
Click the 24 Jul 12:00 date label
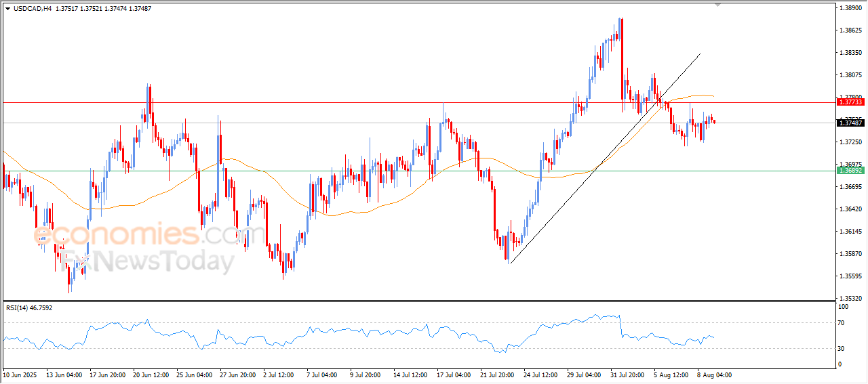pos(542,375)
